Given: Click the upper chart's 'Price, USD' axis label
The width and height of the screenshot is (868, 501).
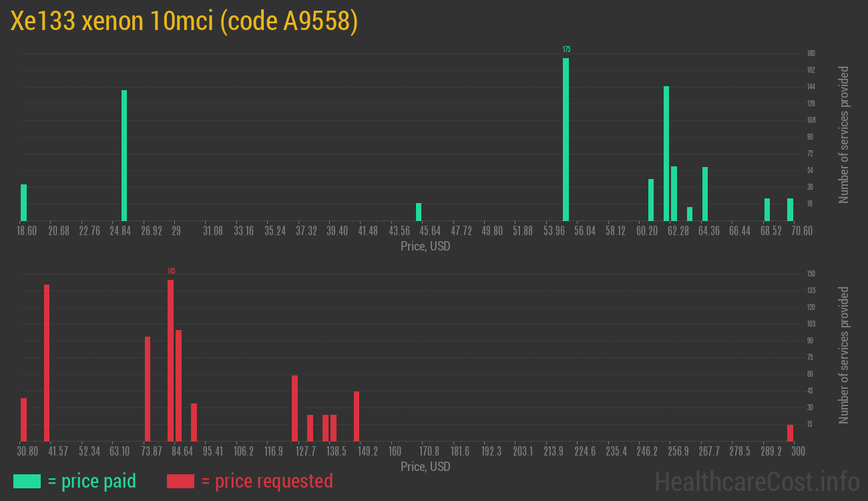Looking at the screenshot, I should coord(425,246).
